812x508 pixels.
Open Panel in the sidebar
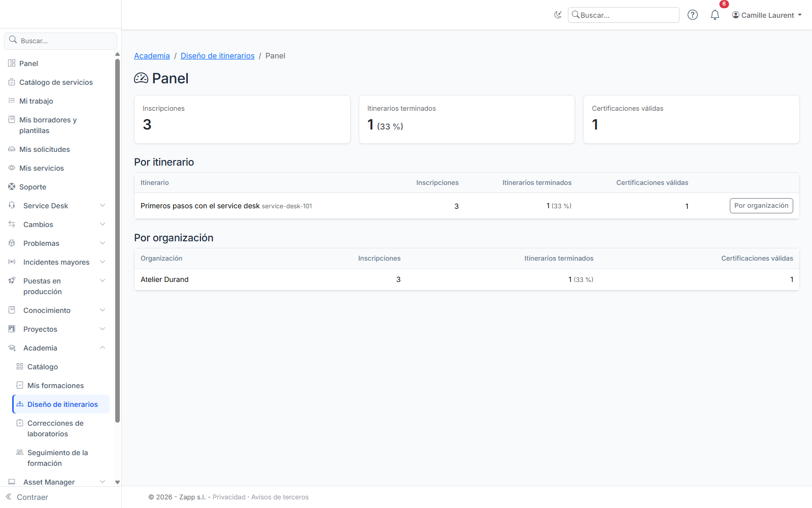point(57,63)
